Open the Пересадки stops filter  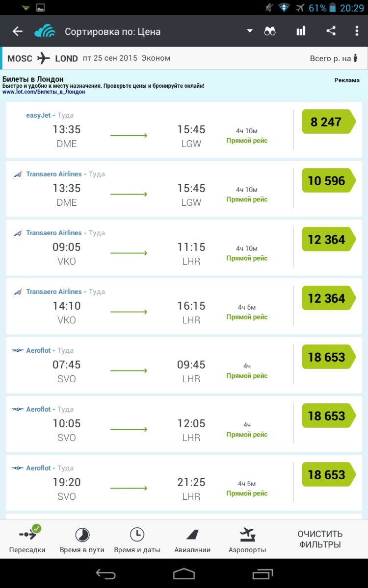tap(27, 540)
